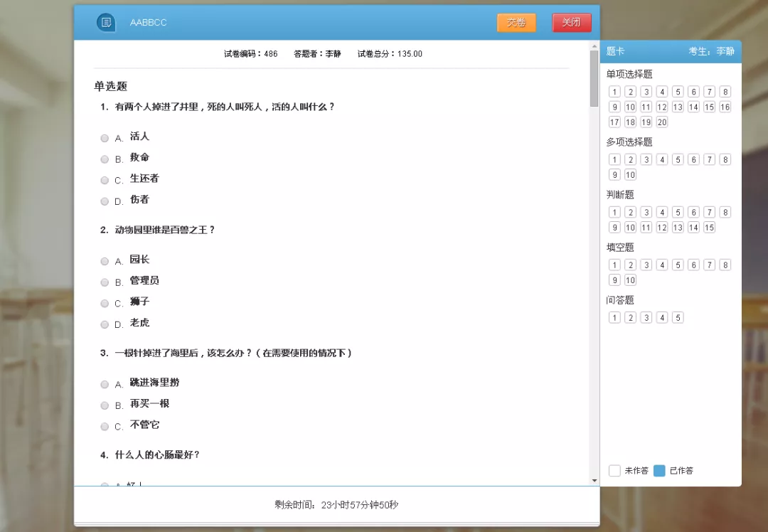
Task: Jump to 问答题 question 5 in answer card
Action: click(678, 317)
